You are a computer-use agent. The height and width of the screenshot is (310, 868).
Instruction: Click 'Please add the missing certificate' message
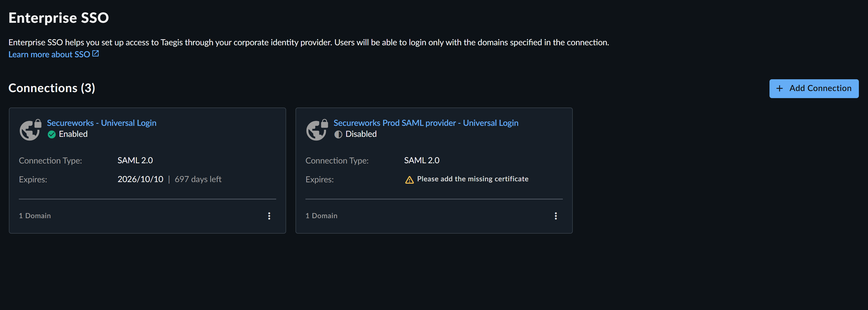(472, 179)
